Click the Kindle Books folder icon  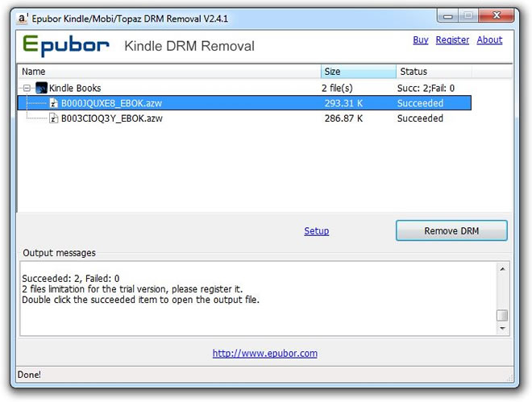click(41, 88)
